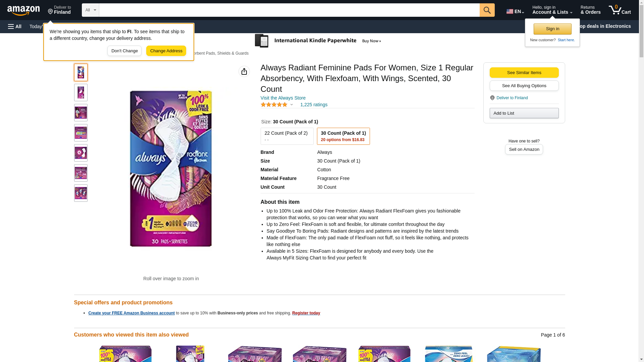The image size is (644, 362).
Task: Select the first product thumbnail
Action: 80,72
